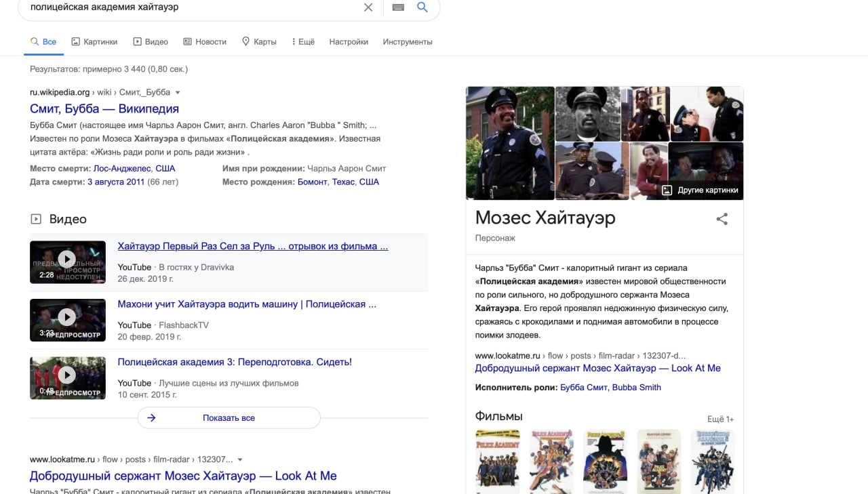Expand the dropdown arrow next to www.lookatme.ru result
The width and height of the screenshot is (868, 494).
240,459
